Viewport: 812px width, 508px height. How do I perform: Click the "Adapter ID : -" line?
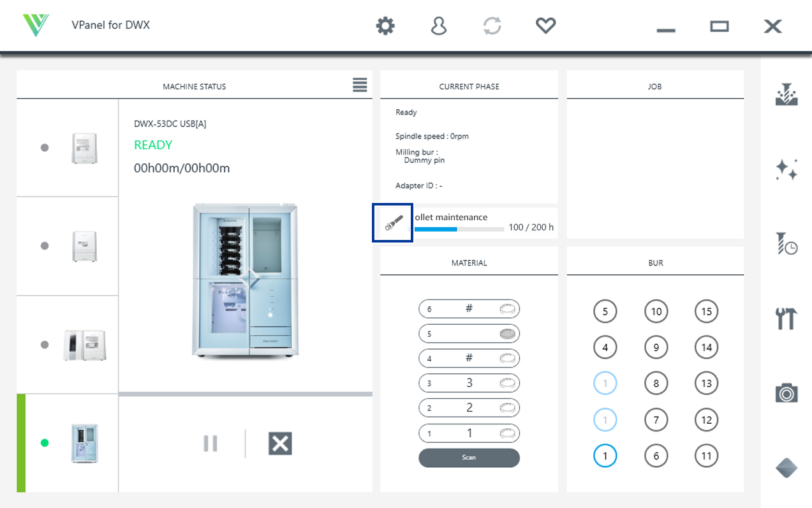point(419,185)
